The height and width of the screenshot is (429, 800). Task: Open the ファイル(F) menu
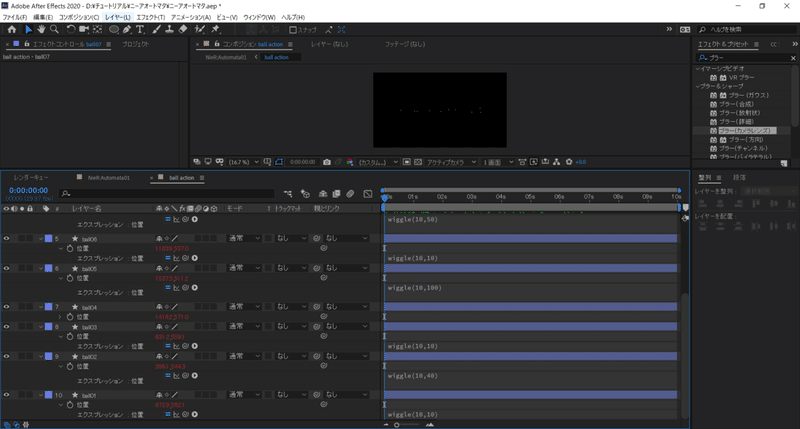[x=15, y=17]
